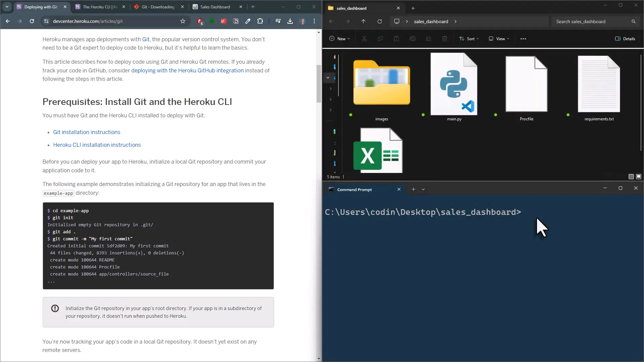Open the Todoist extension icon

[x=224, y=21]
